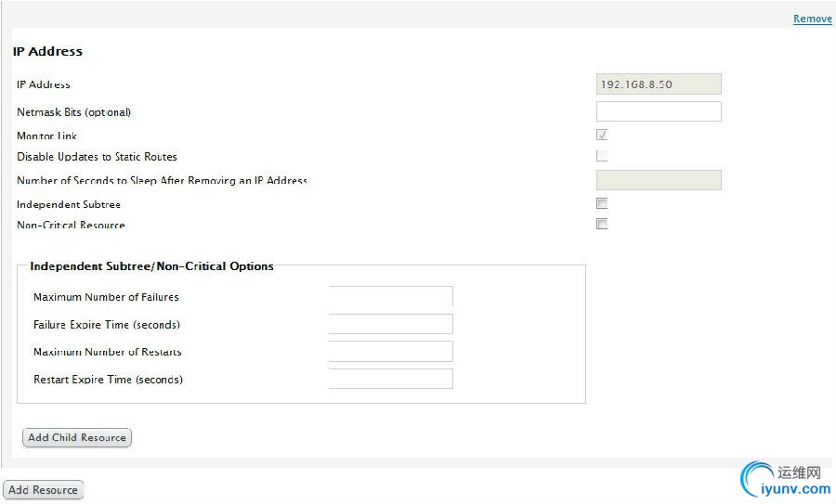Click the "Maximum Number of Failures" label
The width and height of the screenshot is (836, 504).
[106, 297]
